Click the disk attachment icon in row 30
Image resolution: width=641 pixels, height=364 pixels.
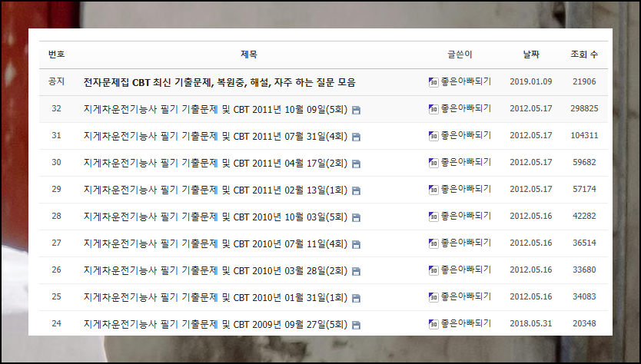[x=356, y=164]
